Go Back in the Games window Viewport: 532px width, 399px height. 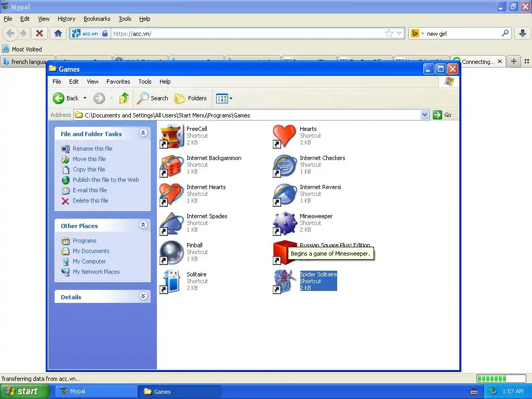[66, 98]
